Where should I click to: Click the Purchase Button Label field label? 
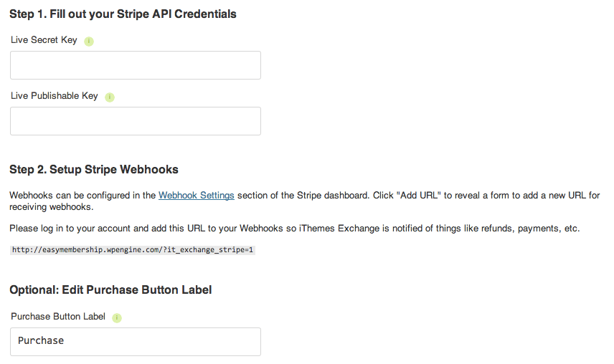tap(57, 317)
